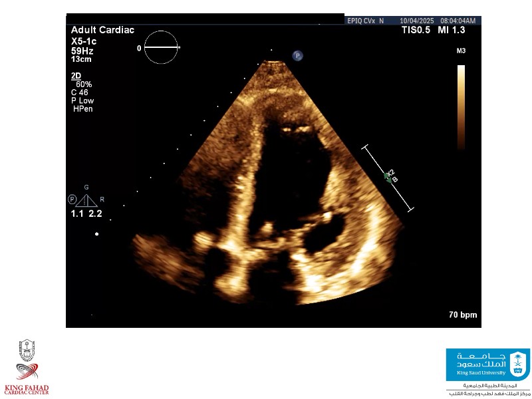Click the King Fahad Cardiac Center logo

(x=27, y=366)
